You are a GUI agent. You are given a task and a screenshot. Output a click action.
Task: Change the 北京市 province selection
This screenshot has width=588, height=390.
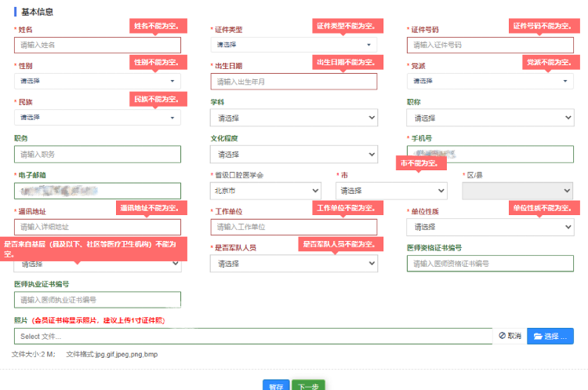(266, 191)
